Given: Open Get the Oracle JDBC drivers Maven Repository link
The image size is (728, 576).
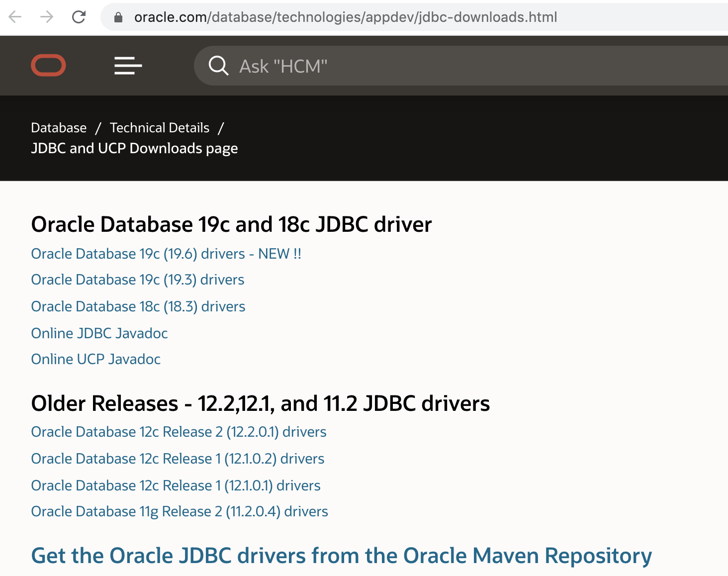Looking at the screenshot, I should pyautogui.click(x=342, y=556).
